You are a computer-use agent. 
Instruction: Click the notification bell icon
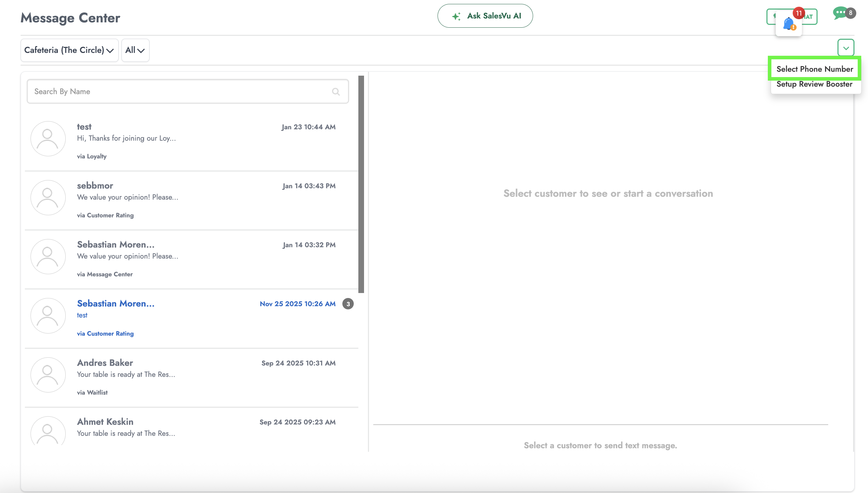789,24
